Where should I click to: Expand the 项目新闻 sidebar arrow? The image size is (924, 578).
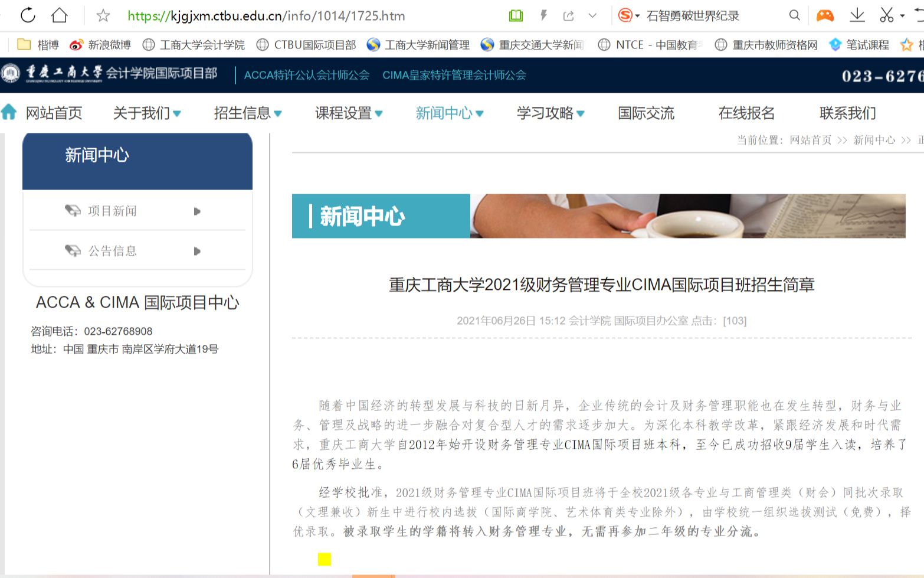click(x=197, y=211)
